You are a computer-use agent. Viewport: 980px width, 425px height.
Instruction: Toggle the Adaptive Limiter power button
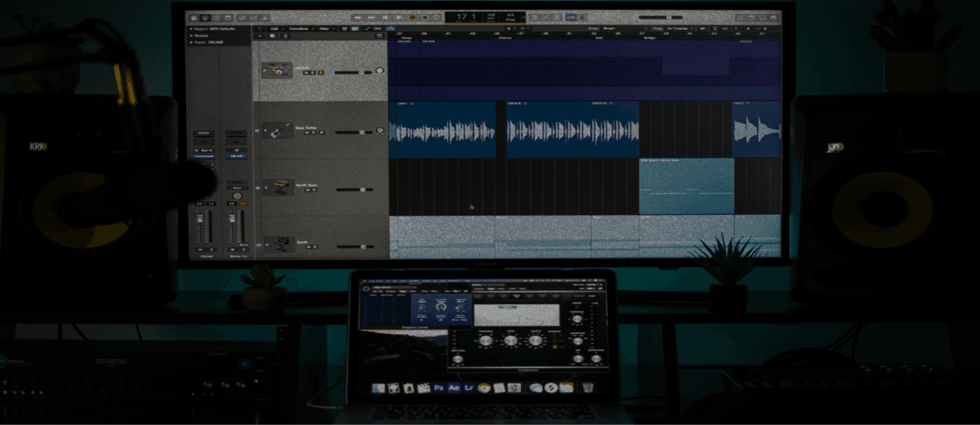pyautogui.click(x=366, y=288)
